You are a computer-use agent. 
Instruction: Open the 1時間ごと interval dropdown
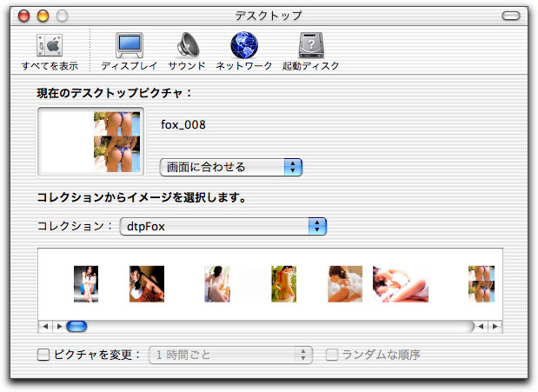[231, 355]
